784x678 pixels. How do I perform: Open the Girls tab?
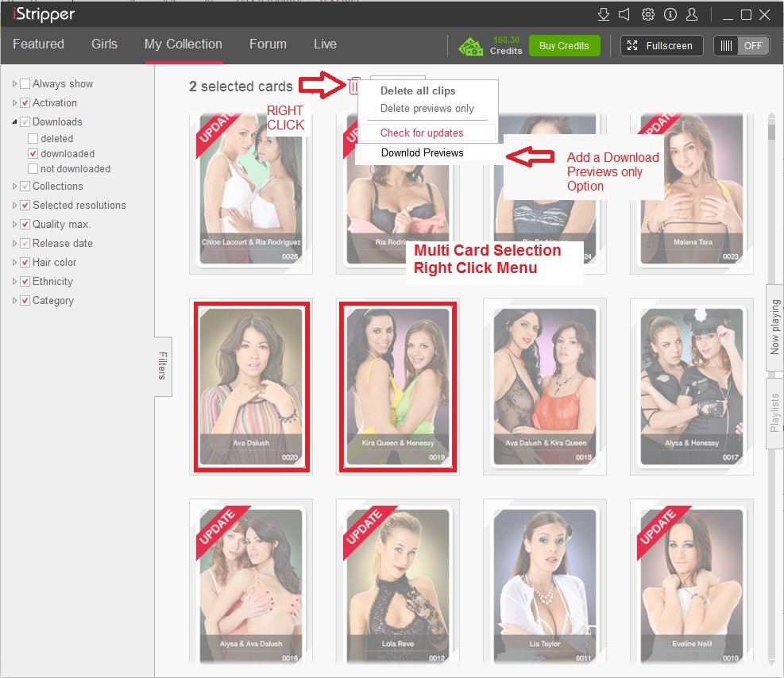tap(105, 44)
